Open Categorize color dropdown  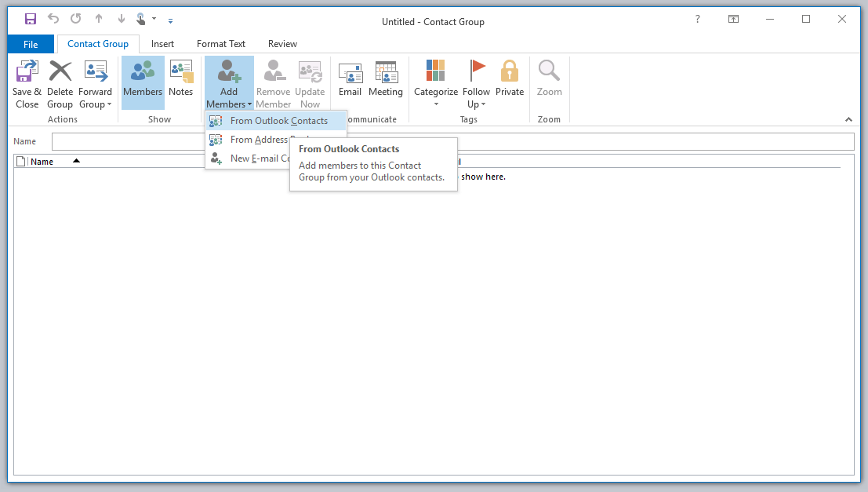click(x=436, y=84)
